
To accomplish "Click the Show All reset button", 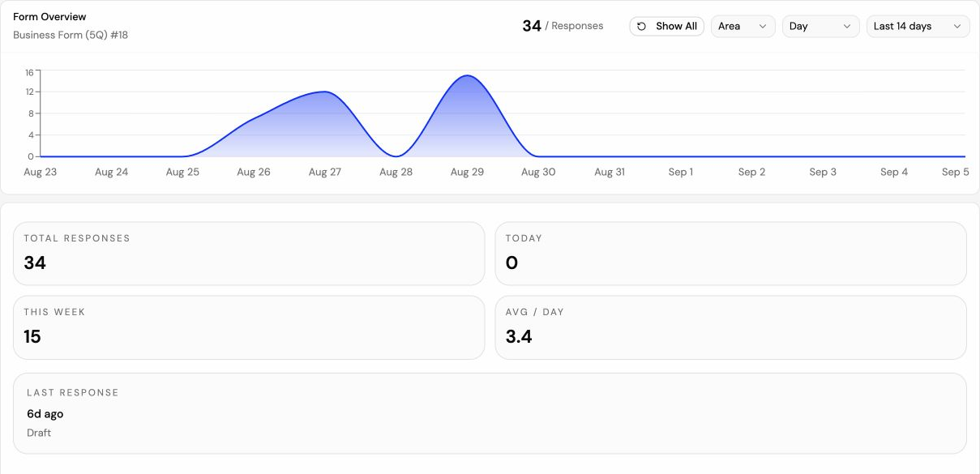I will tap(666, 26).
